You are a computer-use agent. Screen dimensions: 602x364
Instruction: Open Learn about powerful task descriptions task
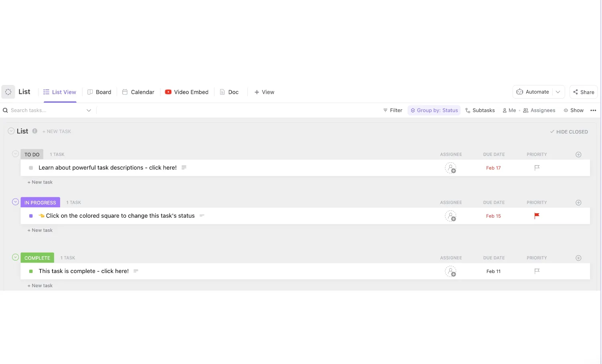(107, 168)
